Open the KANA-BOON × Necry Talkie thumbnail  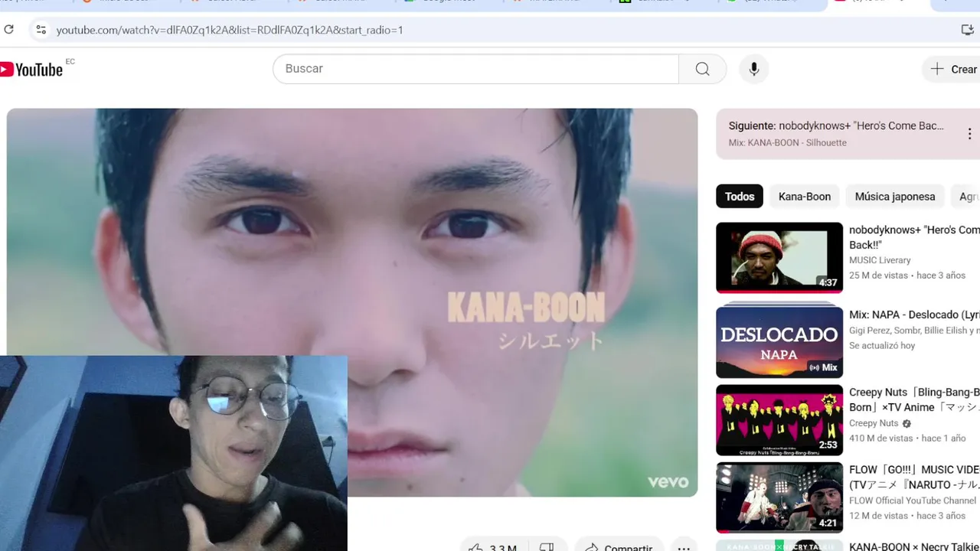779,546
